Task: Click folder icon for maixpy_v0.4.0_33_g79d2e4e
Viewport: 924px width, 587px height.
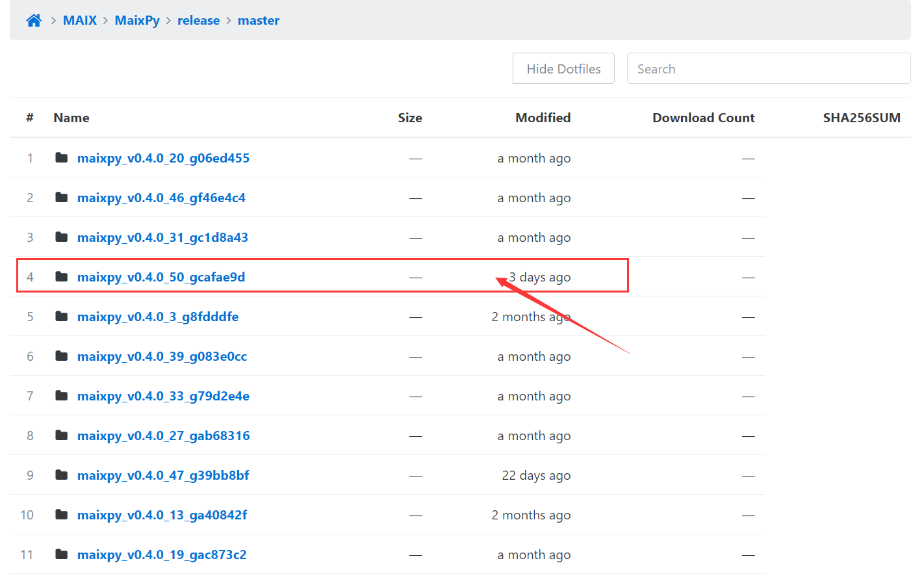Action: coord(62,396)
